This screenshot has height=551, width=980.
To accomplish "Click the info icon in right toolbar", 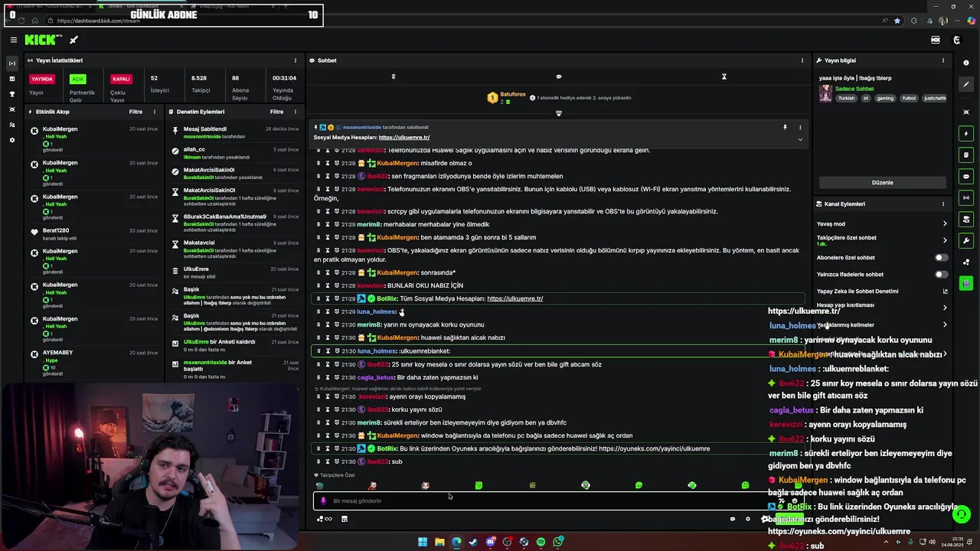I will click(966, 63).
